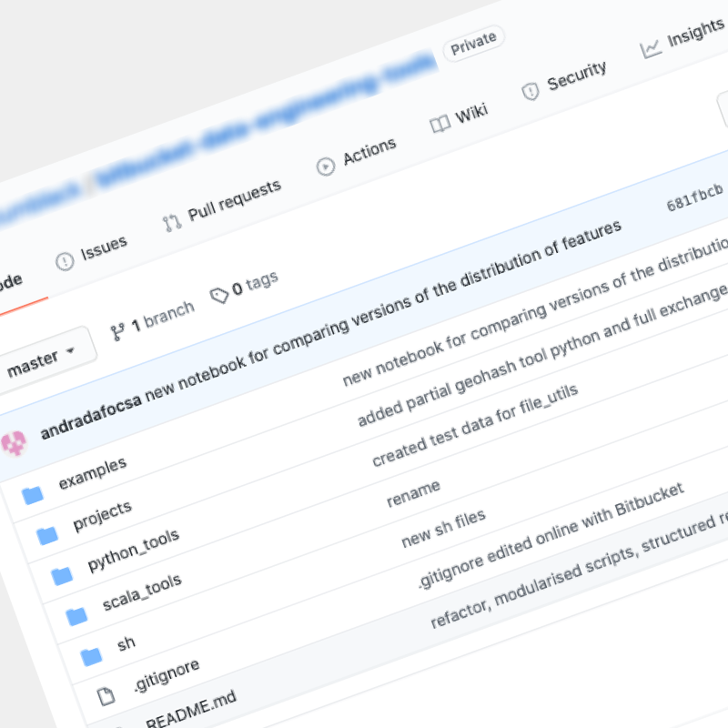Open andradafocsa's profile link
The image size is (728, 728).
pos(90,417)
